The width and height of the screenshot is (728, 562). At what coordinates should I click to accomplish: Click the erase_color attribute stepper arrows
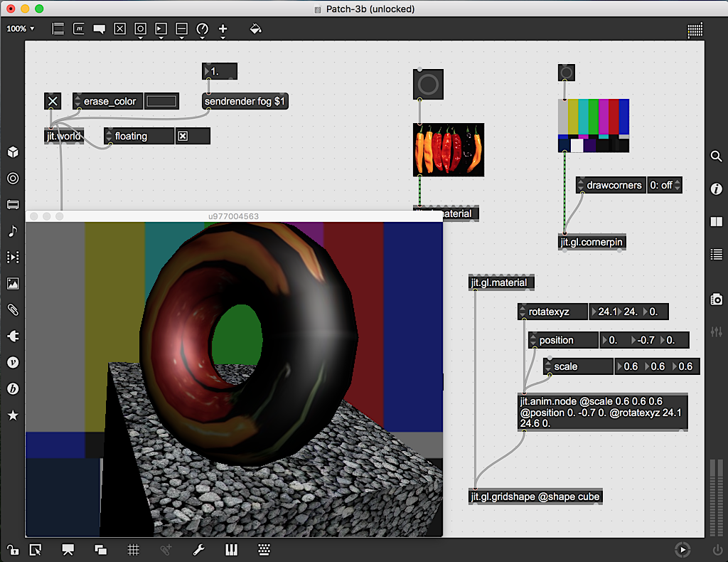77,101
